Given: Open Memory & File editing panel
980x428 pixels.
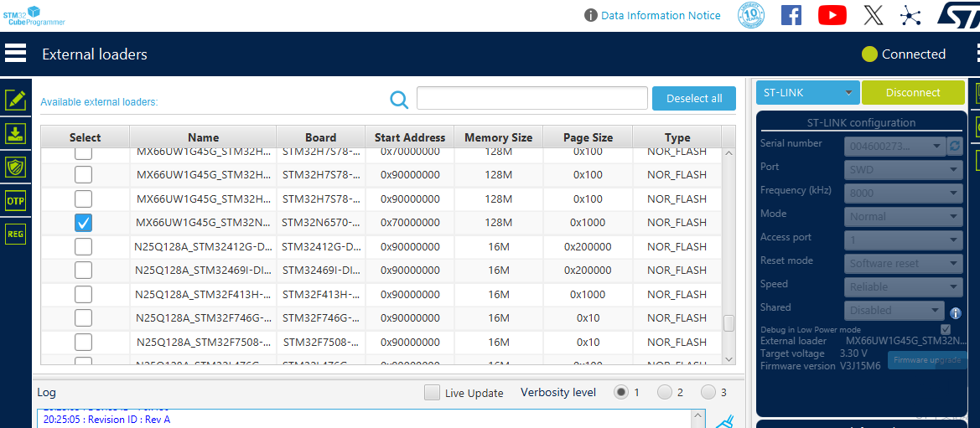Looking at the screenshot, I should (x=15, y=100).
